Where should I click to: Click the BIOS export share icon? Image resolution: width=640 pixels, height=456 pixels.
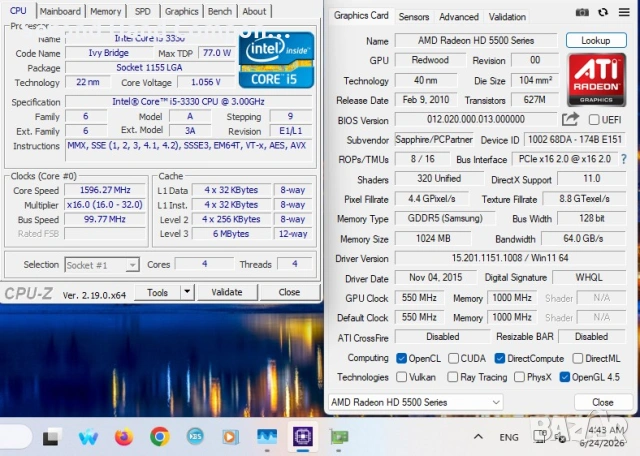pos(571,119)
